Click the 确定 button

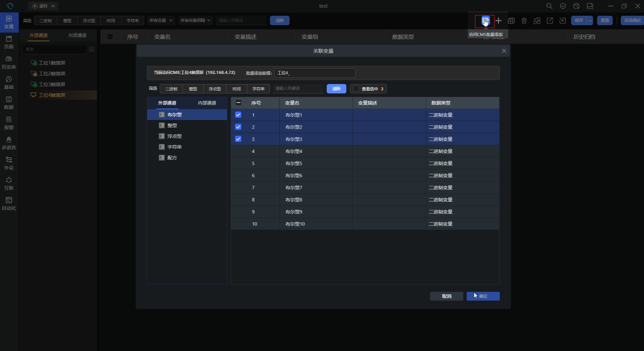[483, 296]
